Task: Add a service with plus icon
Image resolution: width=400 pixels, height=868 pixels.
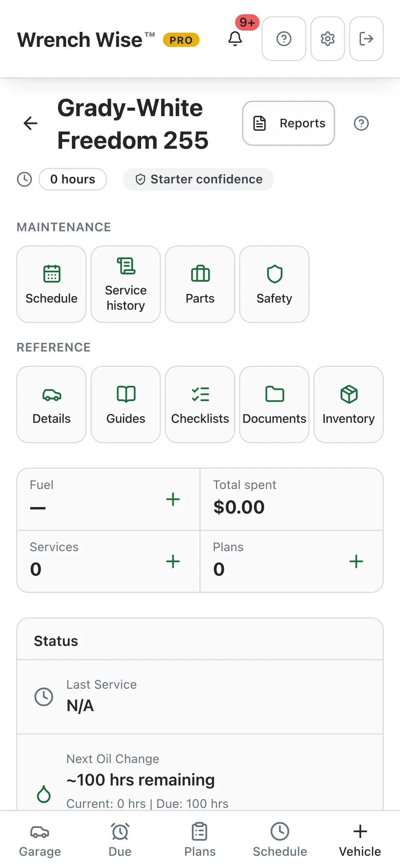Action: coord(173,561)
